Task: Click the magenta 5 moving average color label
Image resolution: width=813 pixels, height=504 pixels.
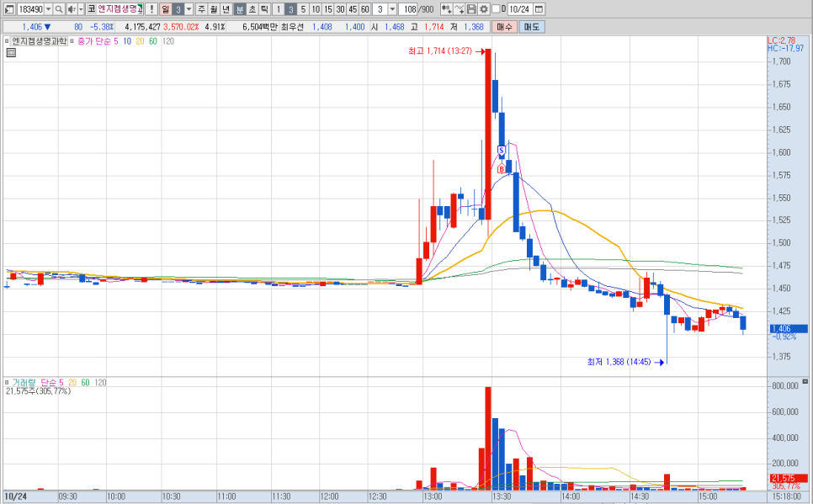Action: [x=115, y=41]
